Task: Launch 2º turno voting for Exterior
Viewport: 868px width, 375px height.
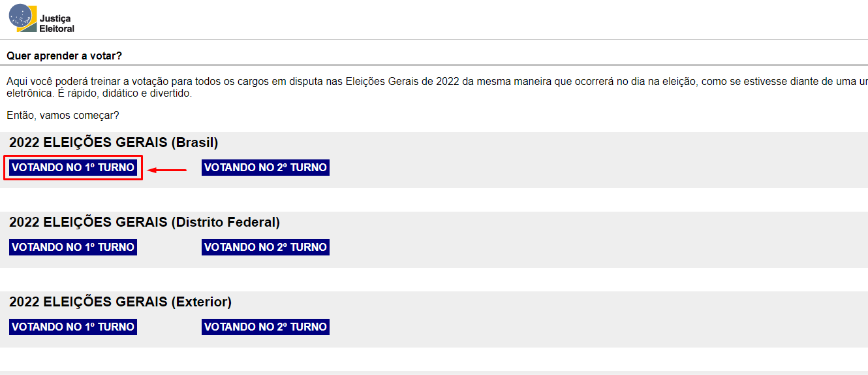Action: [265, 327]
